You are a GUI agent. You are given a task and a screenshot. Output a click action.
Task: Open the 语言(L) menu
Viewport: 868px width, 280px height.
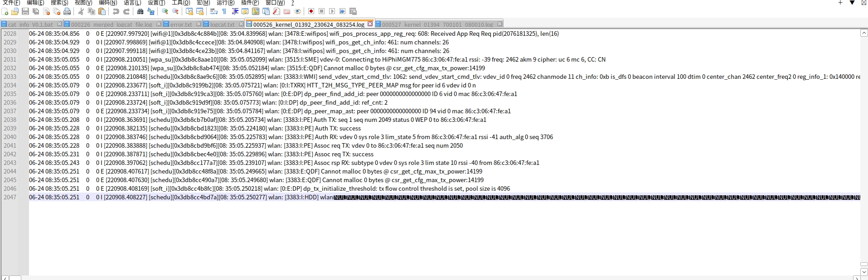coord(132,3)
